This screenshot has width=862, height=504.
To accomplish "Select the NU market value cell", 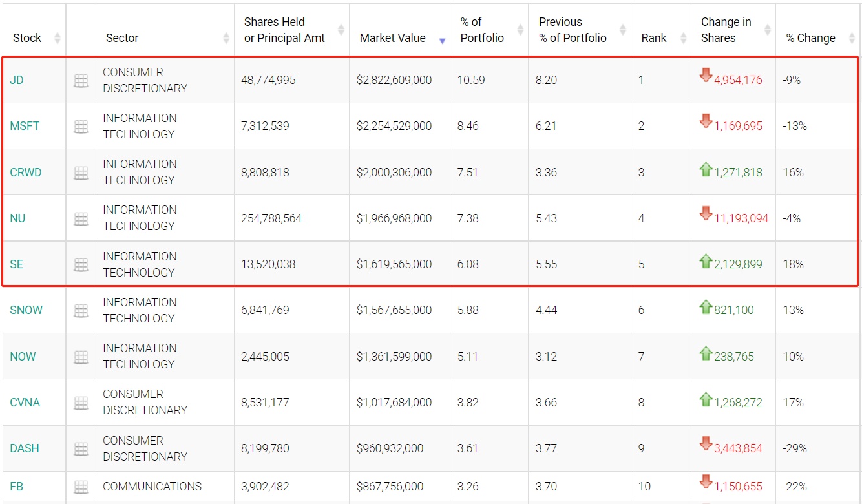I will pyautogui.click(x=394, y=218).
